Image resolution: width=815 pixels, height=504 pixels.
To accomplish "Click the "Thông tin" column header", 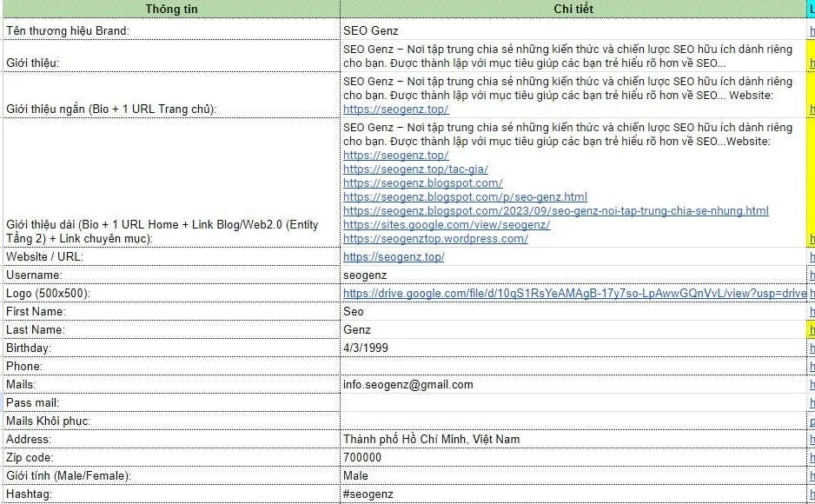I will (x=169, y=9).
